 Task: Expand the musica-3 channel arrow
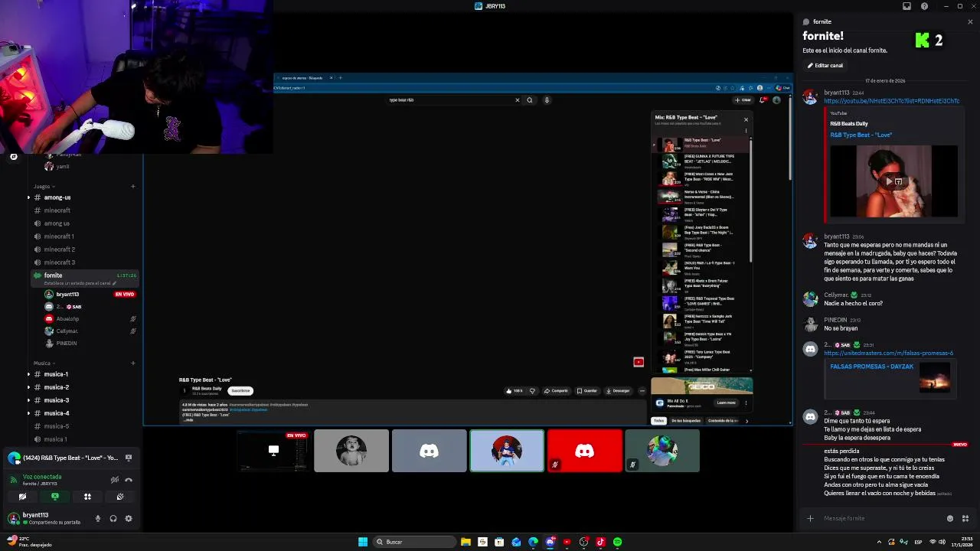(x=28, y=400)
